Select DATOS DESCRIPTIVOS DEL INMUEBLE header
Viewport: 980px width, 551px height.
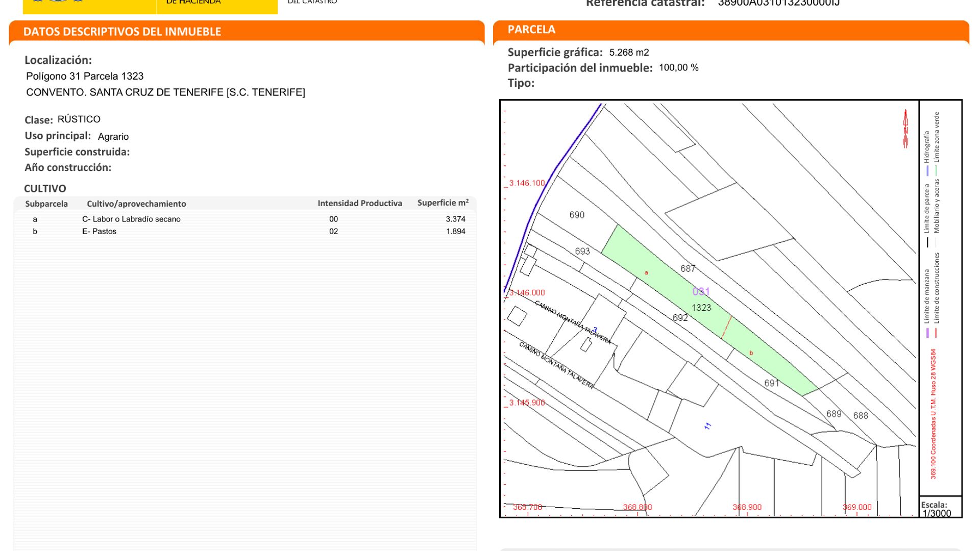pyautogui.click(x=122, y=32)
